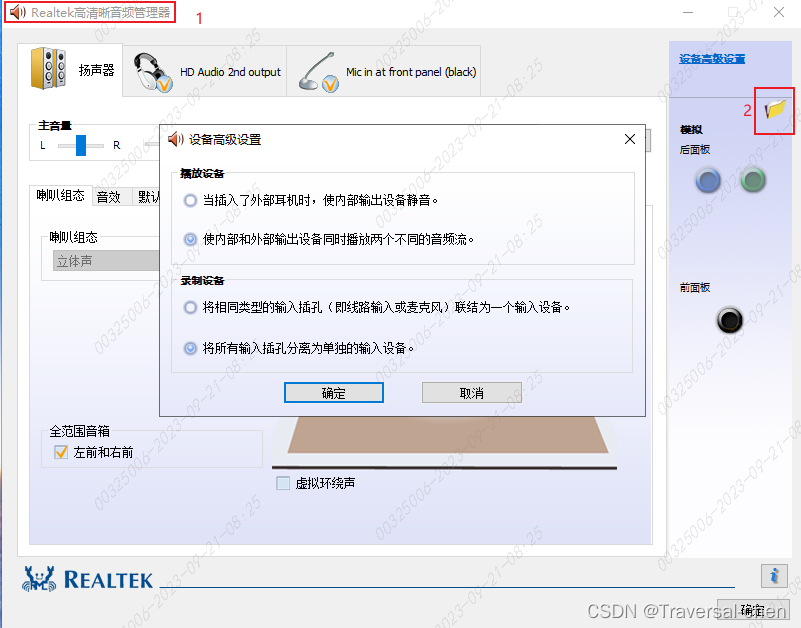Switch to HD Audio 2nd output tab
The width and height of the screenshot is (801, 628).
205,71
